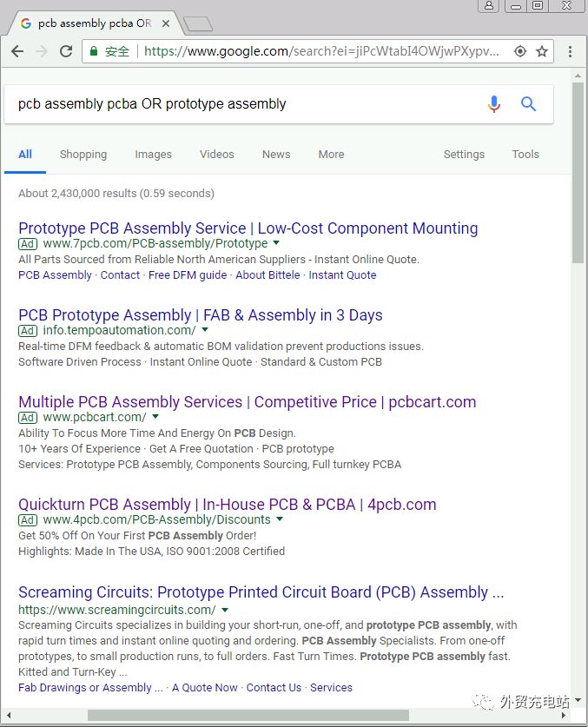The image size is (588, 727).
Task: Click the location target icon in address bar
Action: point(520,51)
